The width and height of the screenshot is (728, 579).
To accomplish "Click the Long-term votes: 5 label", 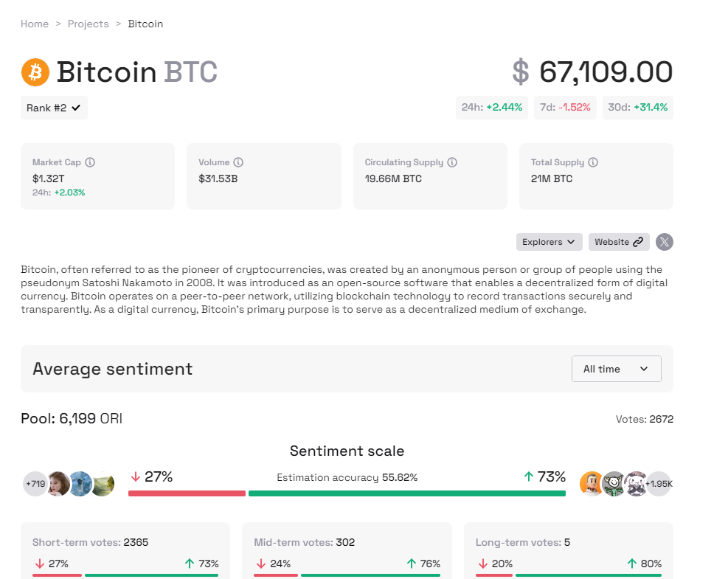I will pos(523,542).
